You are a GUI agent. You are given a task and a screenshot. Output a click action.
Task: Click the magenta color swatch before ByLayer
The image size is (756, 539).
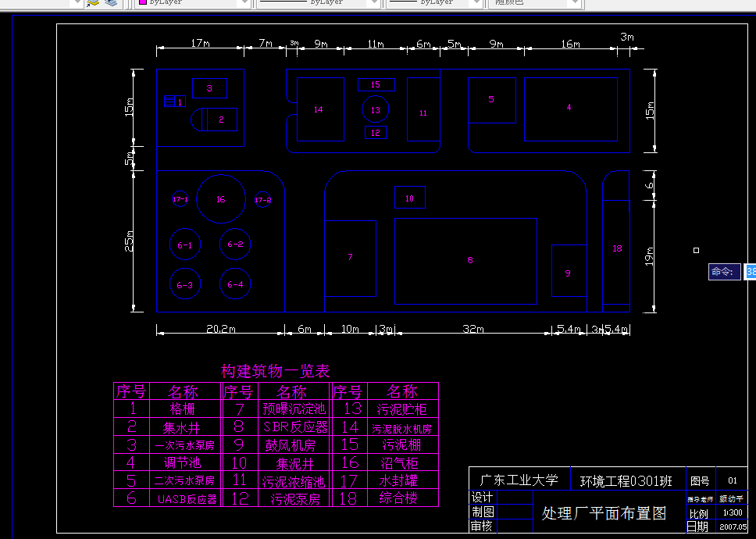click(x=143, y=3)
